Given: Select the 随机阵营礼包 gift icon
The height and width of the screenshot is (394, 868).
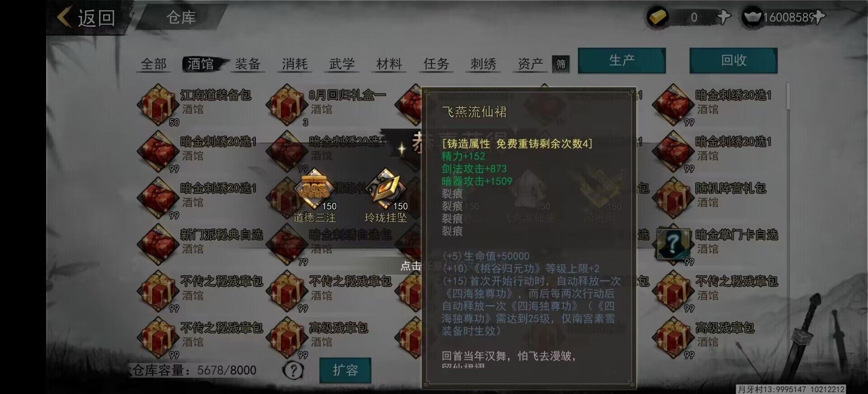Looking at the screenshot, I should (x=673, y=198).
